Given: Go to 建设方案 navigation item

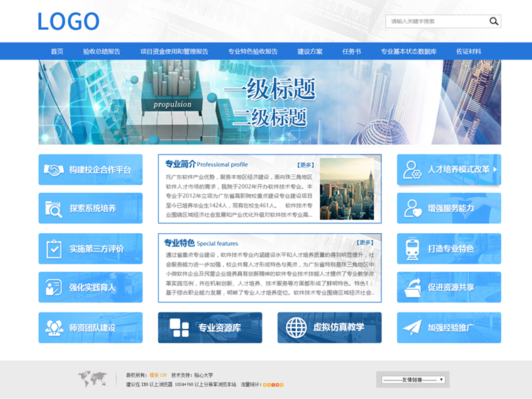Looking at the screenshot, I should point(310,52).
